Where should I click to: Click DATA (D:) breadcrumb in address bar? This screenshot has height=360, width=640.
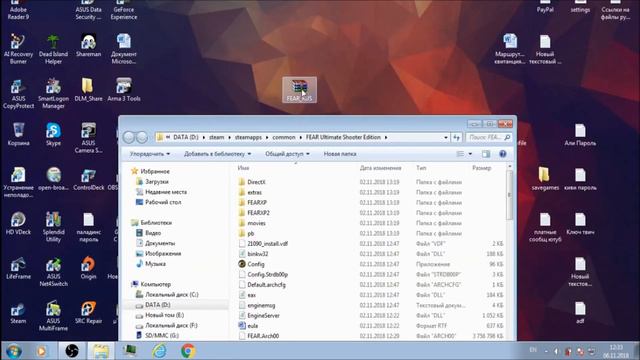tap(186, 138)
